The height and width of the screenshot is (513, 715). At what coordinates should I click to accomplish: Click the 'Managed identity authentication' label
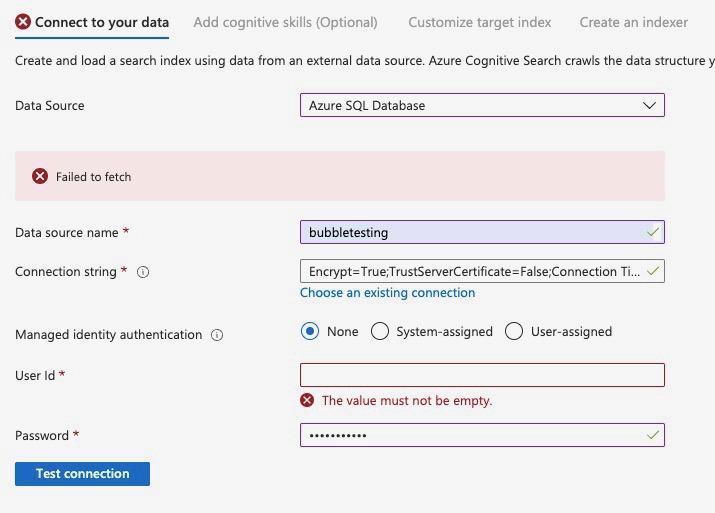click(109, 335)
